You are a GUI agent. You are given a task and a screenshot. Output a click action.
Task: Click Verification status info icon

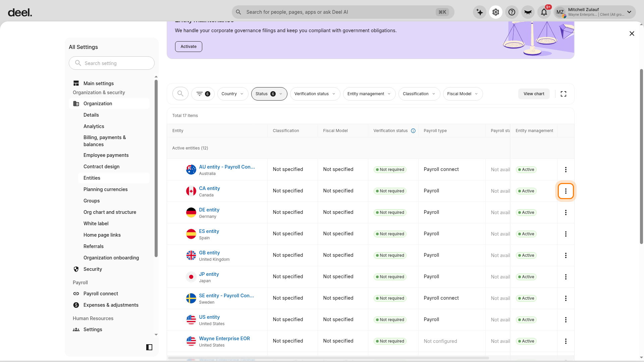coord(413,131)
